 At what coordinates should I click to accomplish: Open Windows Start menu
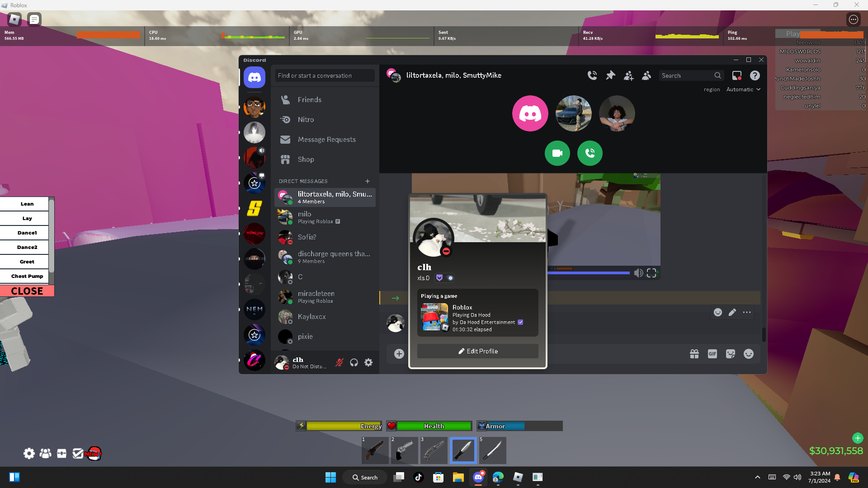(x=331, y=477)
